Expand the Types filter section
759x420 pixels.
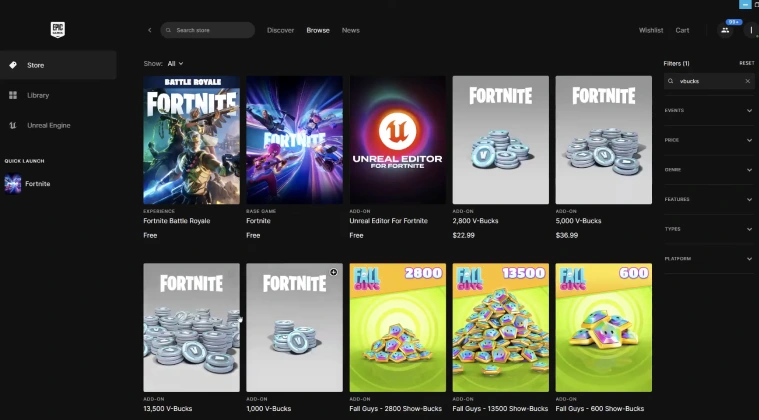[x=709, y=229]
